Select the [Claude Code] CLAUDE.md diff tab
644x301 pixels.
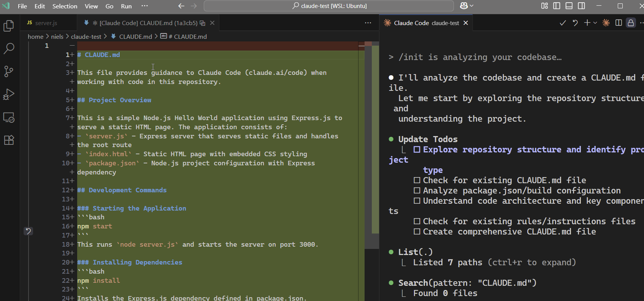point(148,23)
